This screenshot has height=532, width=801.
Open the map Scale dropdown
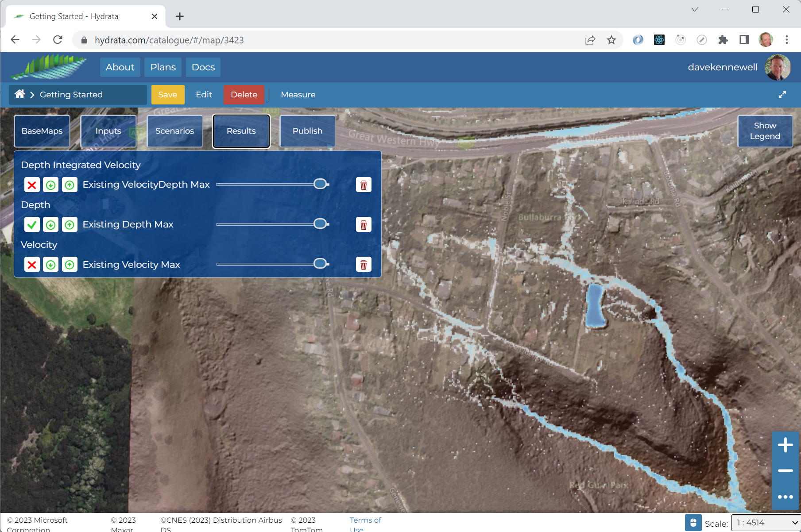click(766, 523)
